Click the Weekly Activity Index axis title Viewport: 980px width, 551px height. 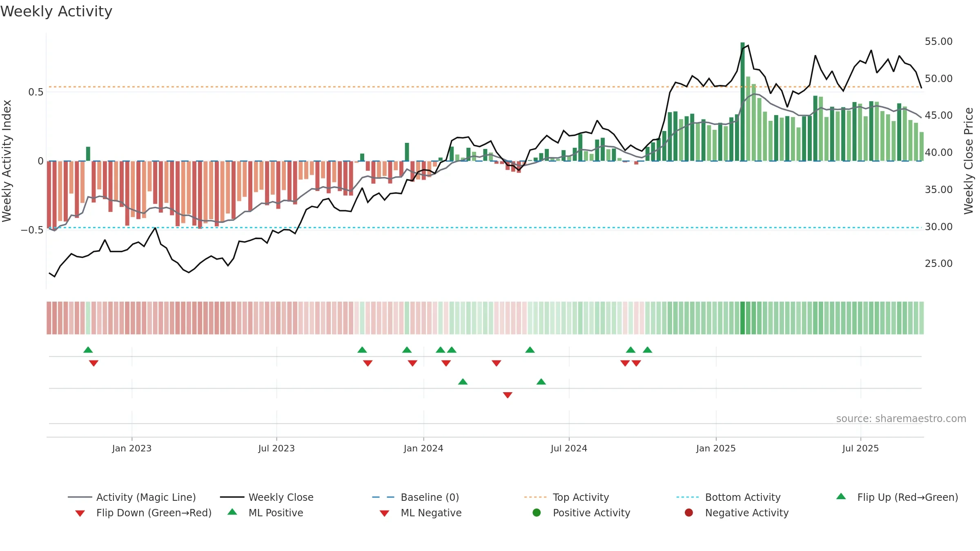point(7,161)
